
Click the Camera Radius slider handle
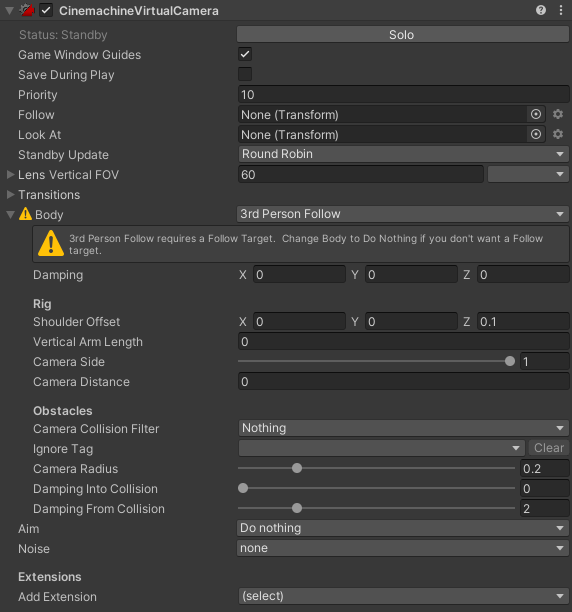[x=297, y=468]
